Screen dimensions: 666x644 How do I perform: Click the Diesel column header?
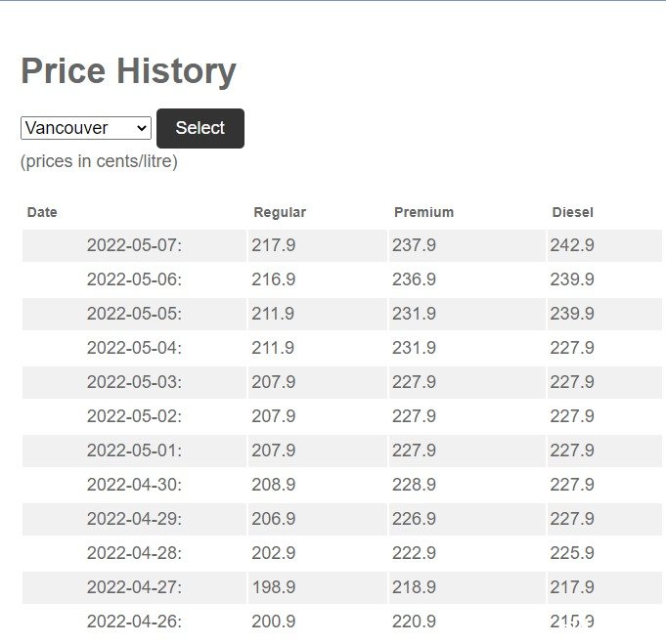(x=572, y=212)
